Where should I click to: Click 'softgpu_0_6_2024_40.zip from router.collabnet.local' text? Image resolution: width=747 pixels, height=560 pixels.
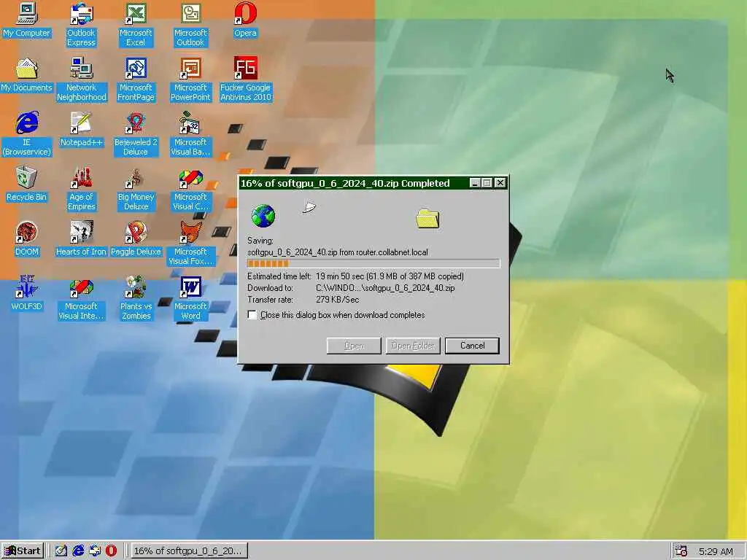click(338, 252)
